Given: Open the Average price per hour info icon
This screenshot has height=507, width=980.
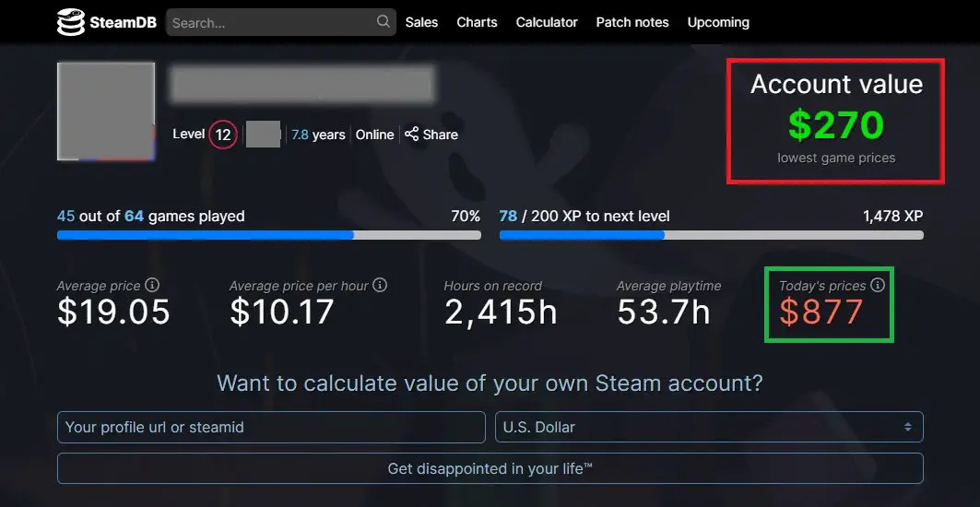Looking at the screenshot, I should point(380,285).
